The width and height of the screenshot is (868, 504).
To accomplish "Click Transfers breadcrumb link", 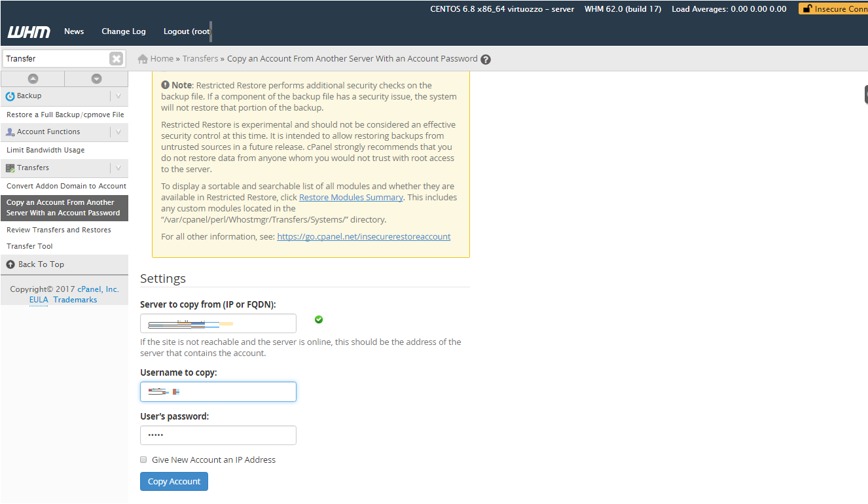I will point(200,59).
